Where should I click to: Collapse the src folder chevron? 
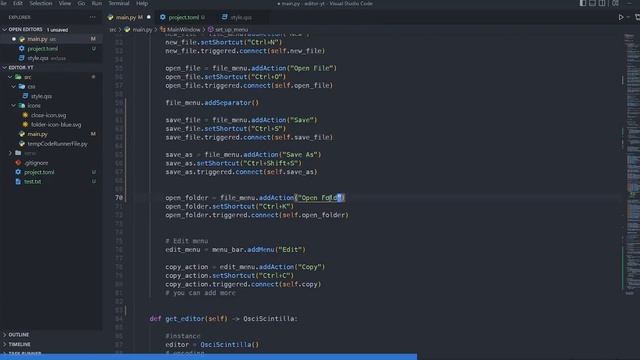10,77
